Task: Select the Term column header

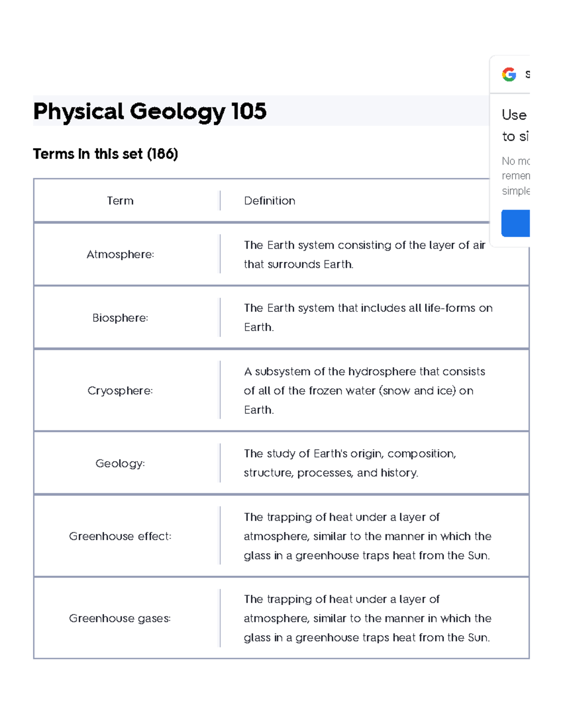Action: click(x=120, y=201)
